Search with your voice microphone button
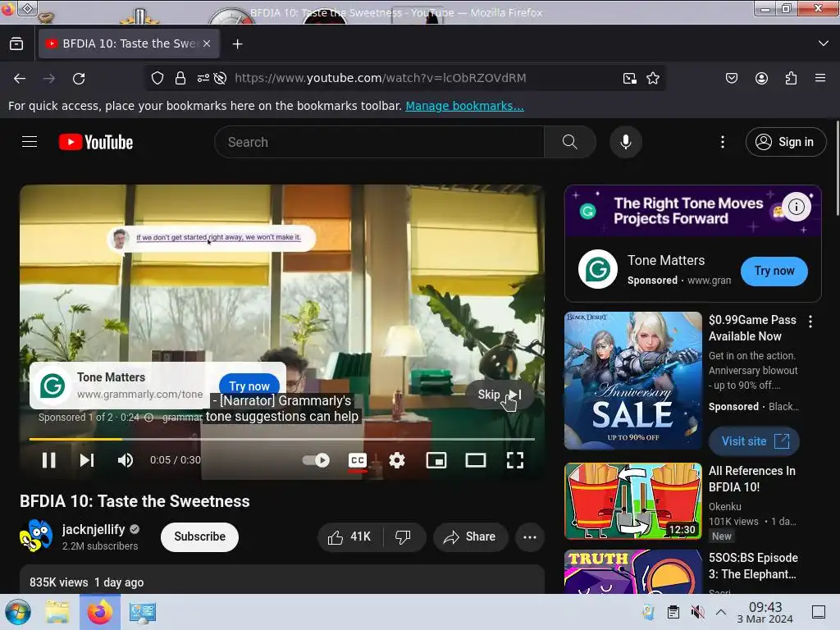The width and height of the screenshot is (840, 630). (625, 142)
